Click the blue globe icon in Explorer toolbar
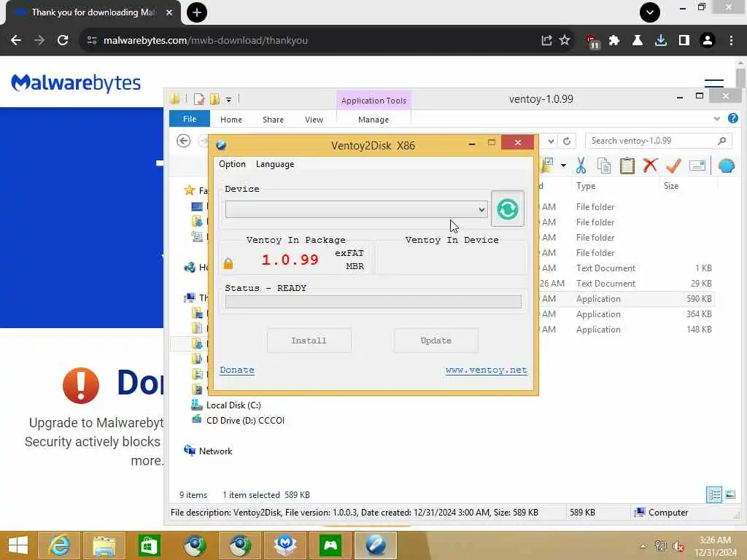This screenshot has height=560, width=747. click(x=727, y=166)
